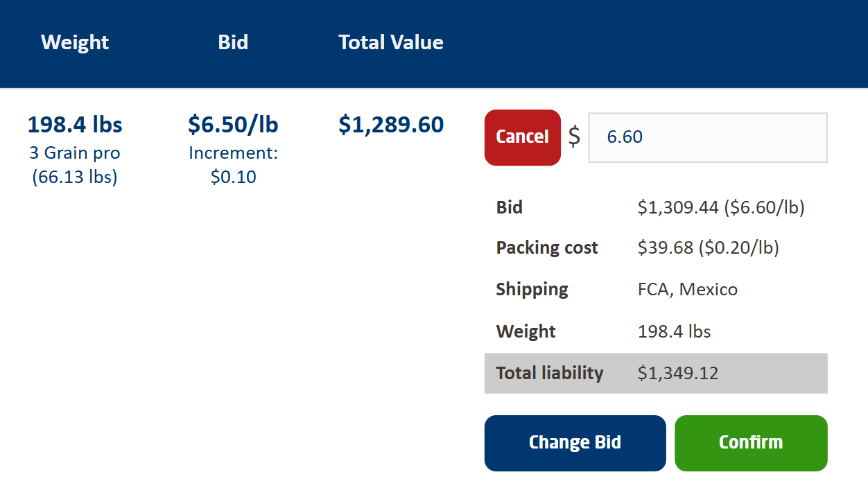Click the 198.4 lbs weight entry
This screenshot has height=488, width=868.
[74, 124]
